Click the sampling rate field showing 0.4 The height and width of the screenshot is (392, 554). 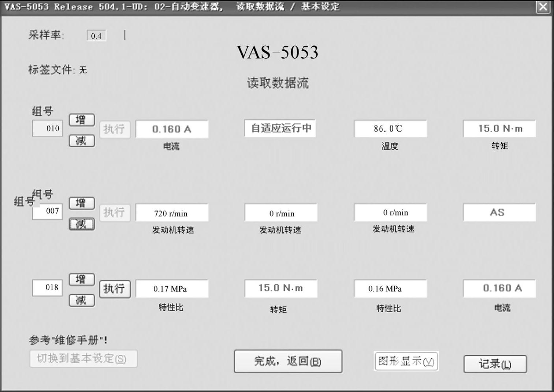click(96, 36)
